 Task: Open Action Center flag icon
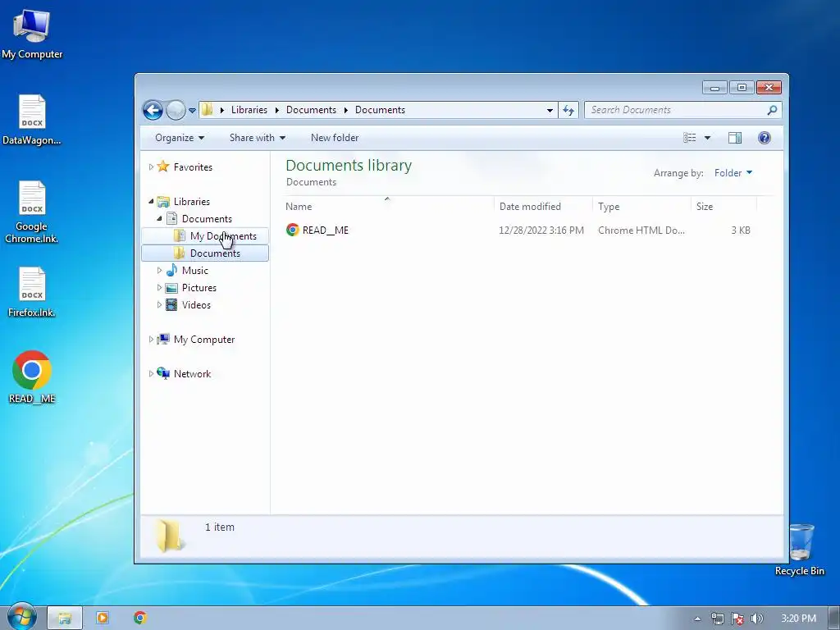coord(737,619)
